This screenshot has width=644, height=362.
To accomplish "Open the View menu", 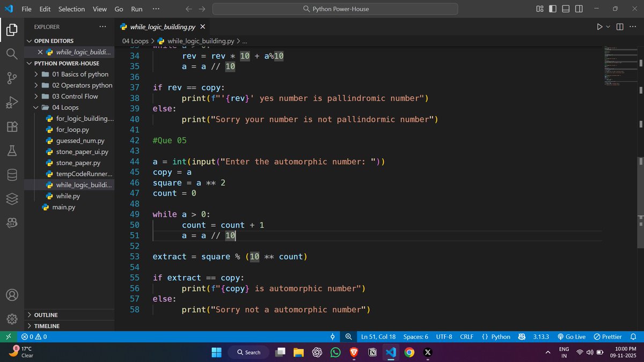I will click(100, 9).
